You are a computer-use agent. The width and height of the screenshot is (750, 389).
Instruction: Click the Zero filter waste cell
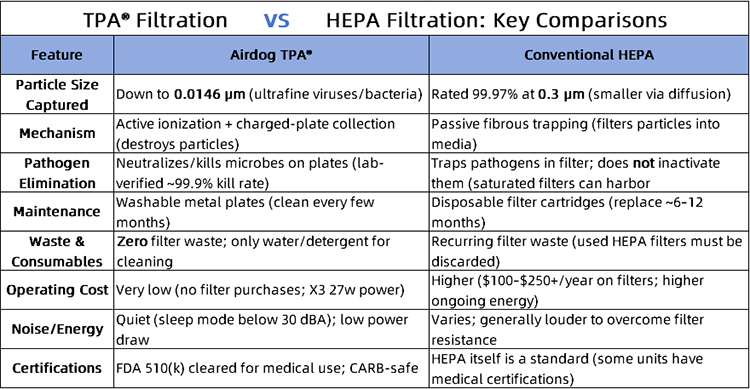271,251
